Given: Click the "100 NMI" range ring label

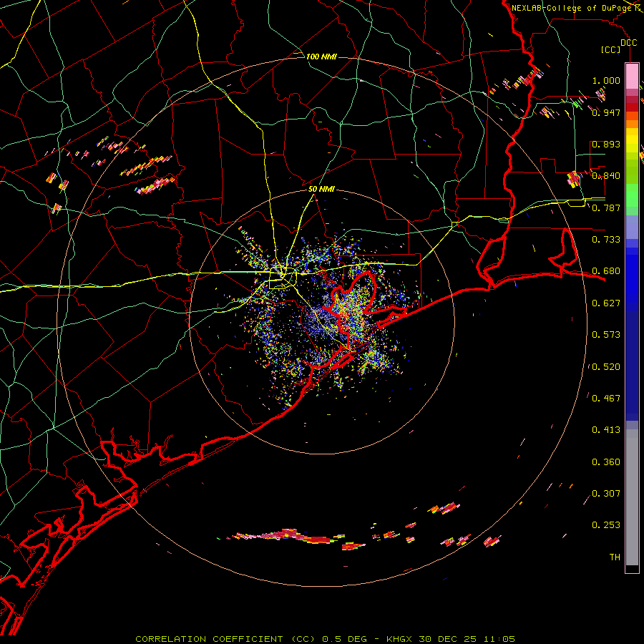Looking at the screenshot, I should click(x=321, y=57).
